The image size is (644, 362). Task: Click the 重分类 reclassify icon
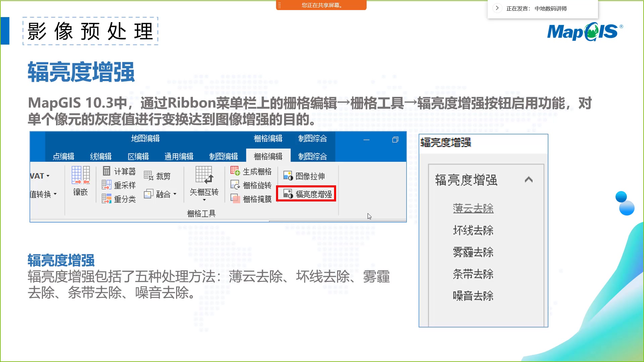tap(107, 199)
